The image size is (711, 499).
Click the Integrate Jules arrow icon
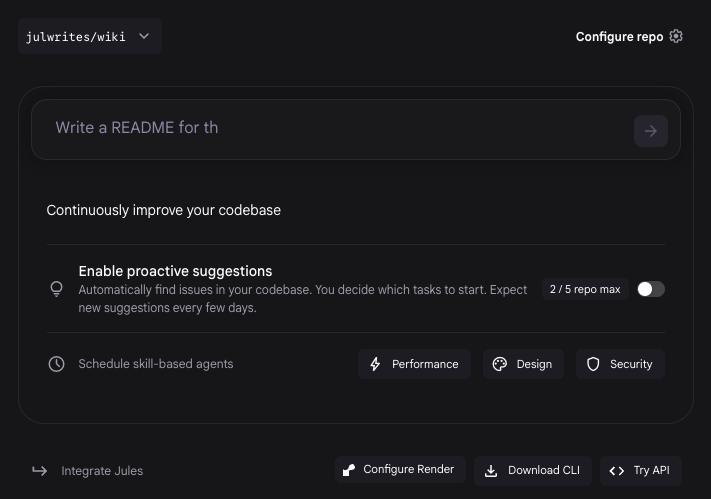click(40, 470)
